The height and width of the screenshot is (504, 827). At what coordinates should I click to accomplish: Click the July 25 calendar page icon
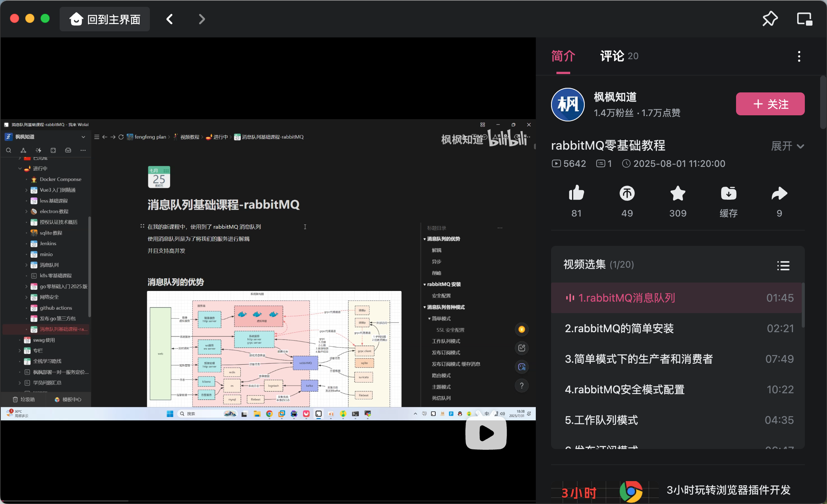[159, 177]
